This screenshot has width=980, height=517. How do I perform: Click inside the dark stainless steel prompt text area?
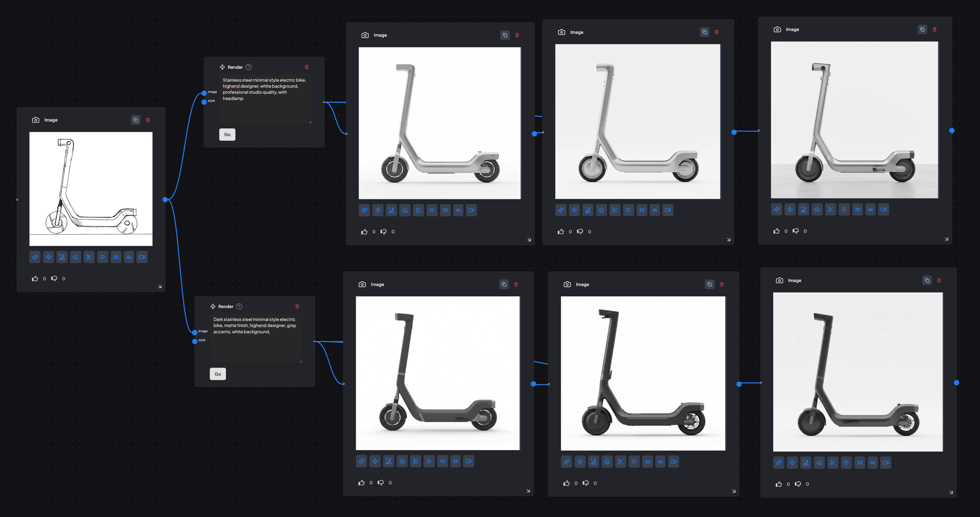[256, 338]
